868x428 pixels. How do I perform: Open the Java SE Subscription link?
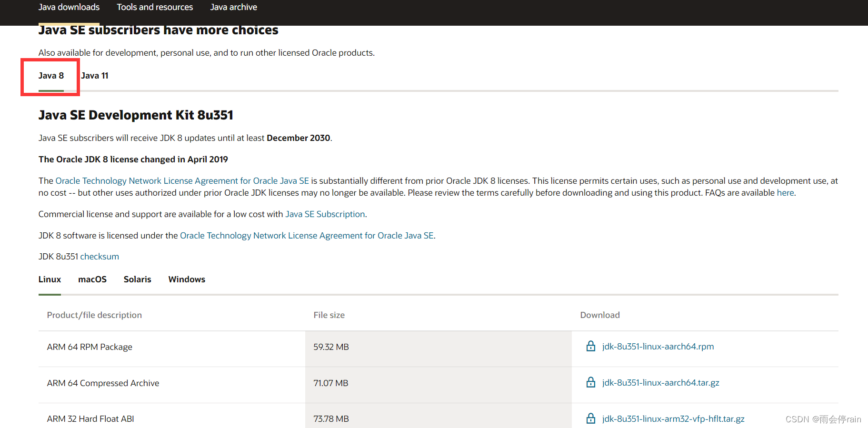coord(325,214)
